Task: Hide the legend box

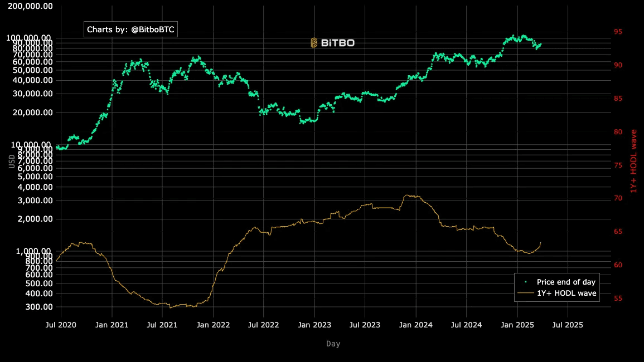Action: 556,287
